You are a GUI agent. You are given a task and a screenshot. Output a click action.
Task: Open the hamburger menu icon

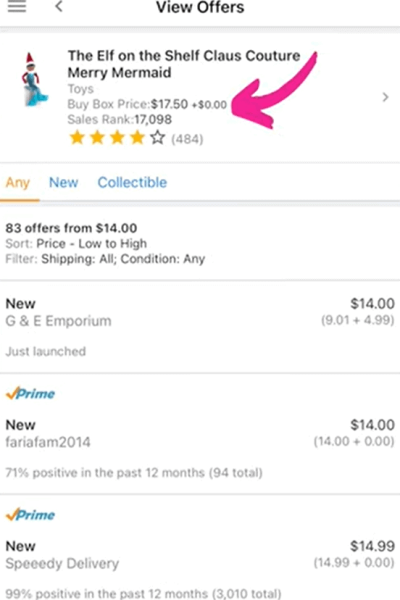17,7
